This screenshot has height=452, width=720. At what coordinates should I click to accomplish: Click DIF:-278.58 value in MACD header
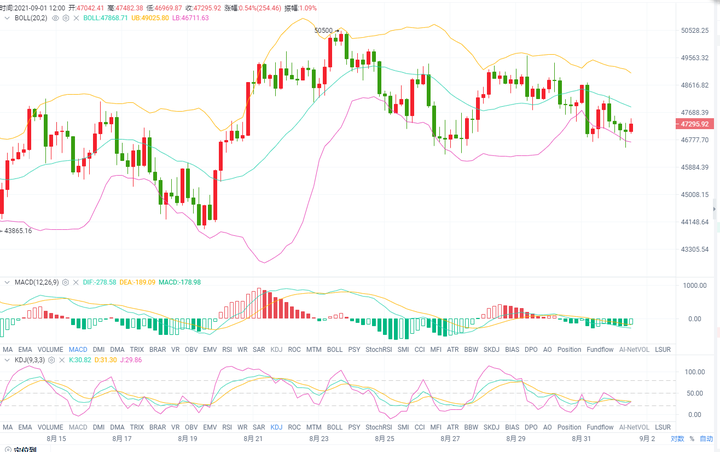100,282
